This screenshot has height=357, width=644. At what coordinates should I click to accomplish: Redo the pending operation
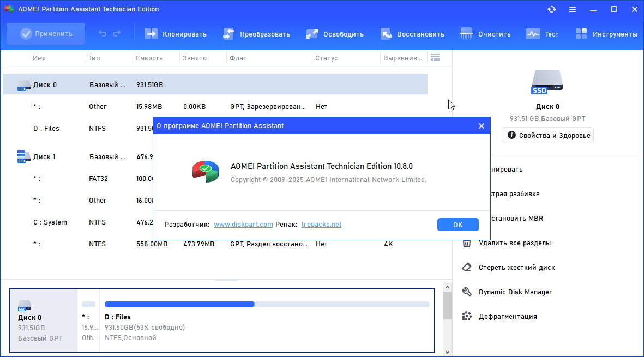point(117,34)
